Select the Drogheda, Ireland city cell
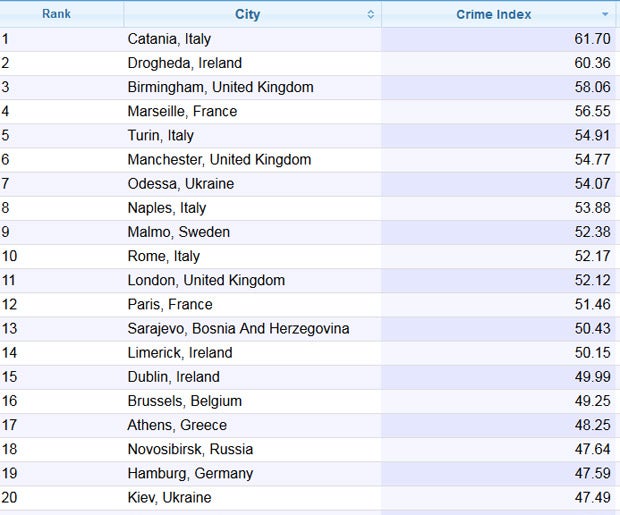The width and height of the screenshot is (620, 515). coord(185,63)
